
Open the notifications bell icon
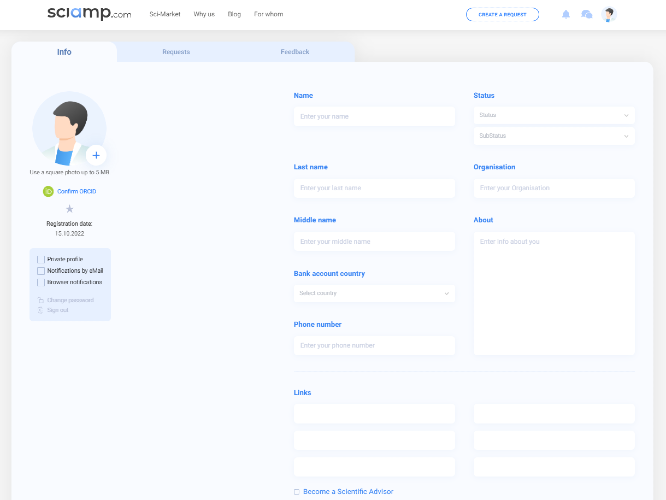click(x=566, y=14)
